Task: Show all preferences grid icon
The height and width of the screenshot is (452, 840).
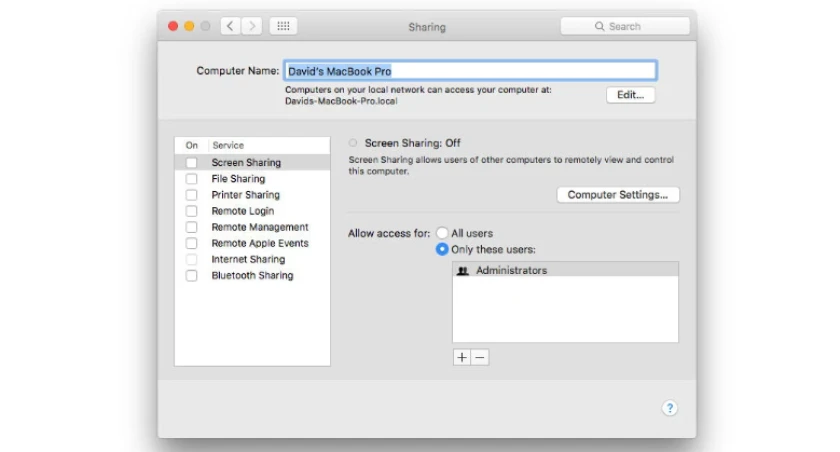Action: click(283, 26)
